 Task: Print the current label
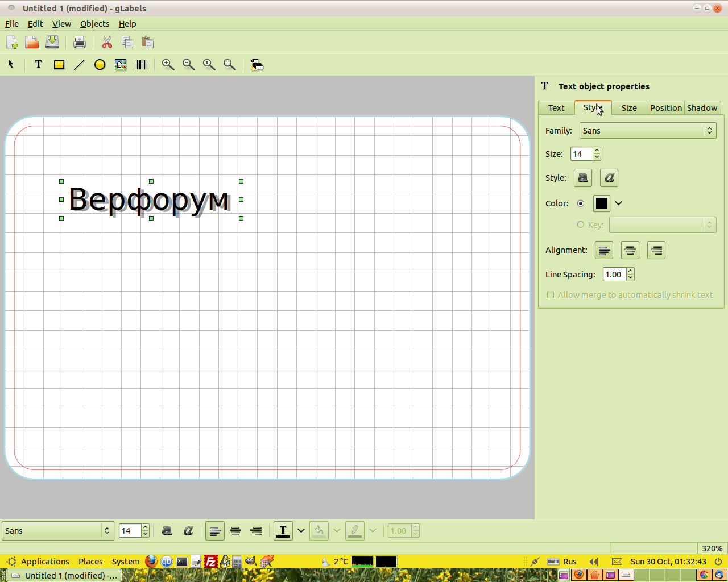pos(80,42)
